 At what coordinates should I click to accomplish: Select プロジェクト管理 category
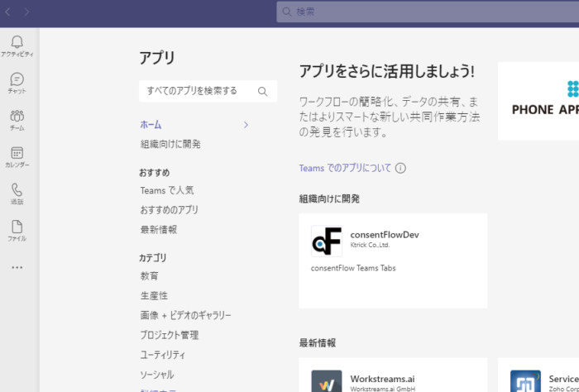169,335
